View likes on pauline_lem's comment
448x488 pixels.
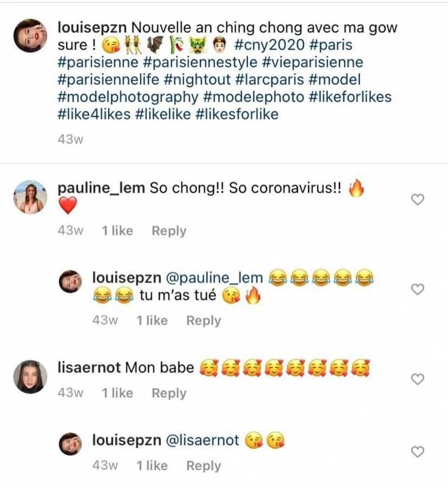pos(117,231)
